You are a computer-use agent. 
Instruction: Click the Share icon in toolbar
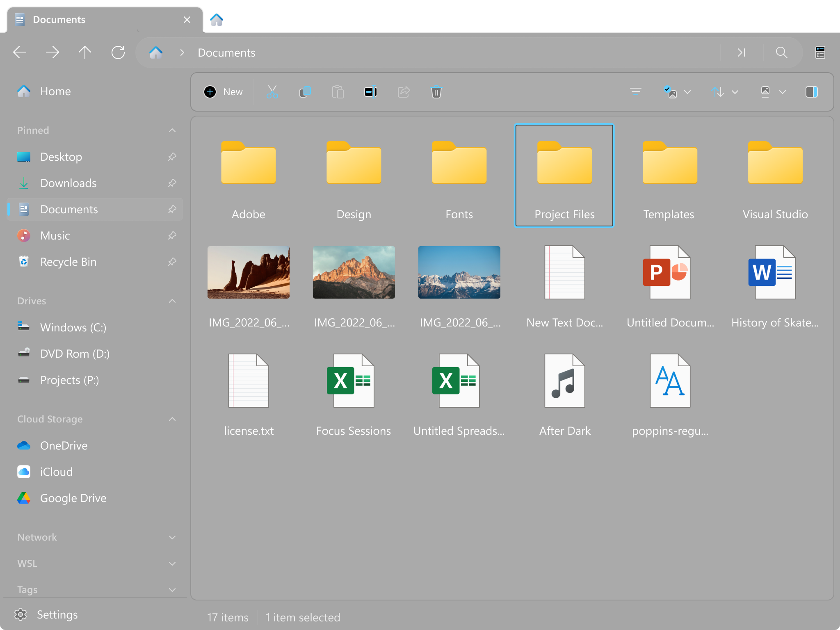pyautogui.click(x=404, y=92)
